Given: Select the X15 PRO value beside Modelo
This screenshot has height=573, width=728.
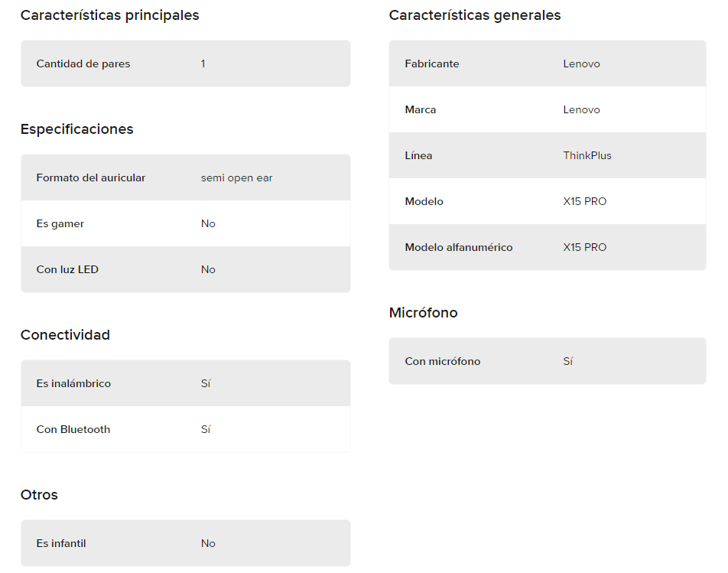Looking at the screenshot, I should click(584, 201).
